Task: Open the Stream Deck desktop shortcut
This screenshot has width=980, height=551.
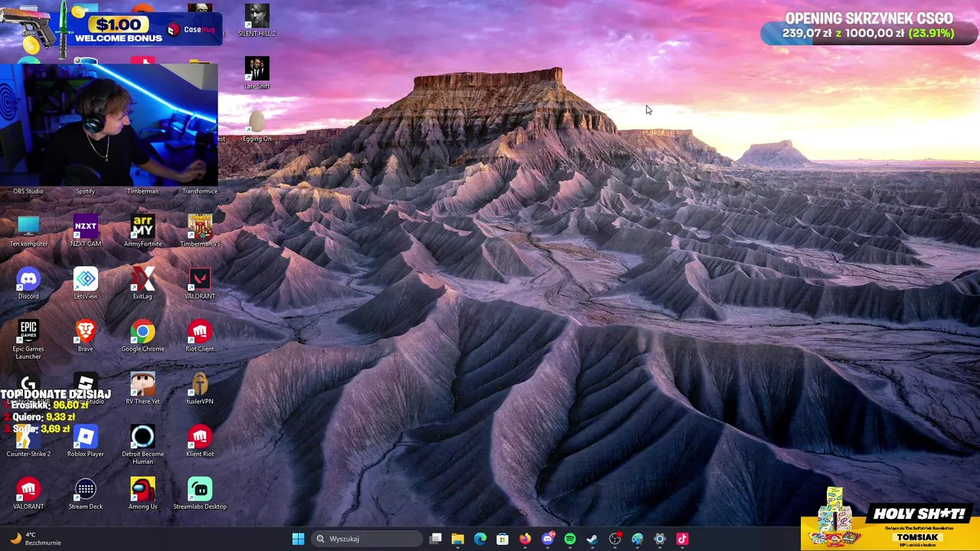Action: click(86, 494)
